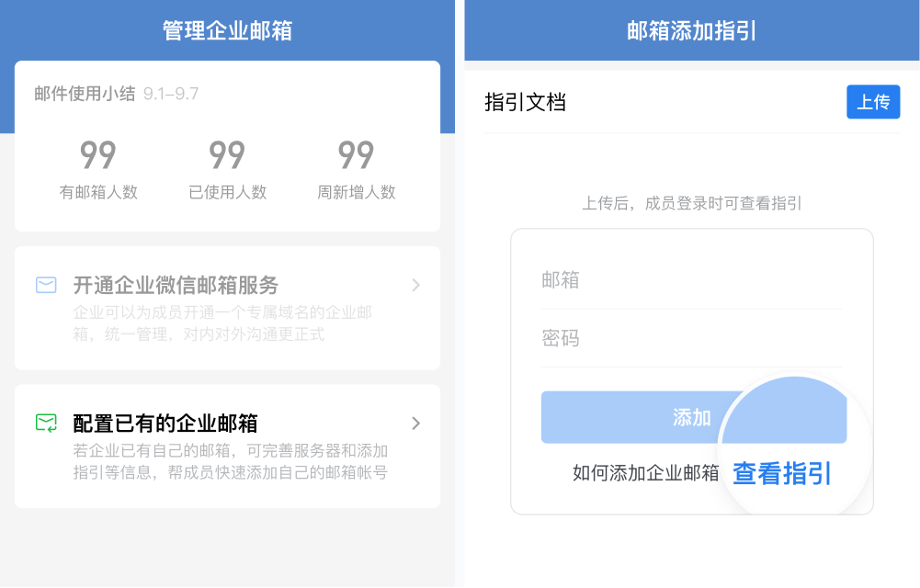Screen dimensions: 920x588
Task: Click the 指引文档 section label
Action: (x=525, y=102)
